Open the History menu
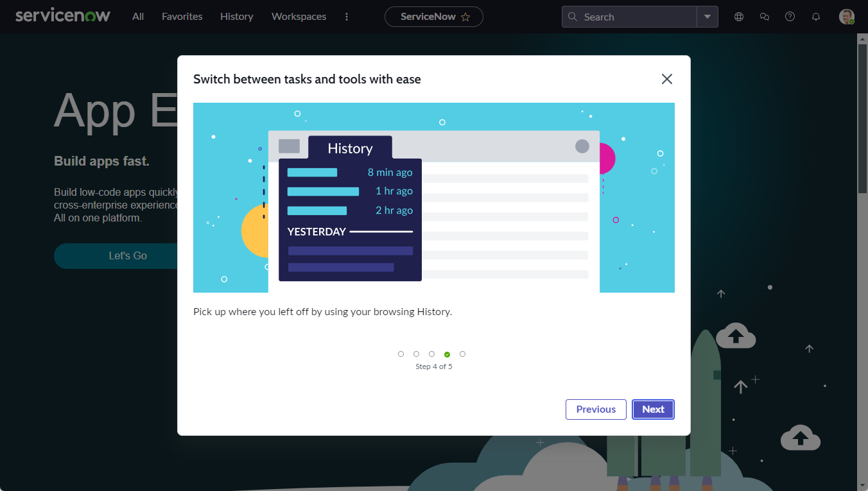868x491 pixels. pos(236,17)
